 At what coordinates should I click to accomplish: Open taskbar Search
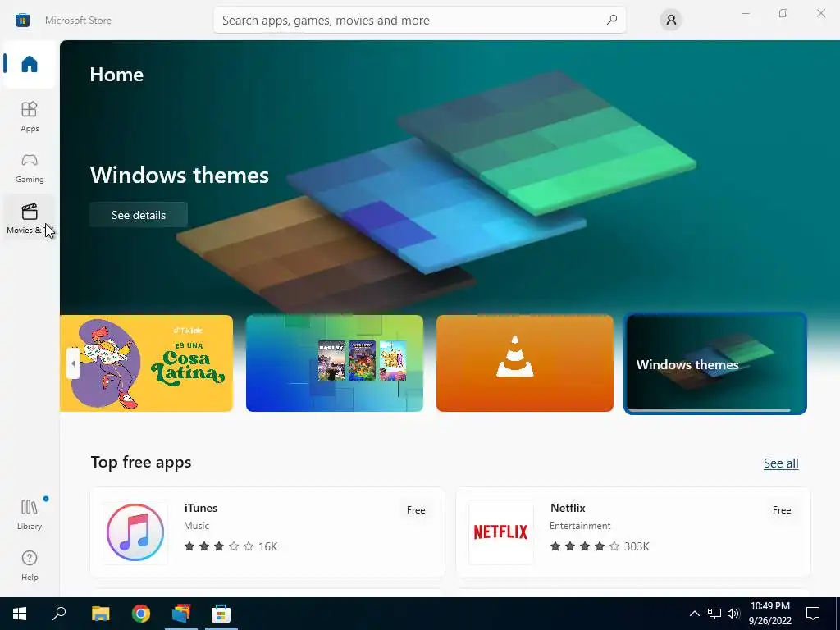(59, 614)
